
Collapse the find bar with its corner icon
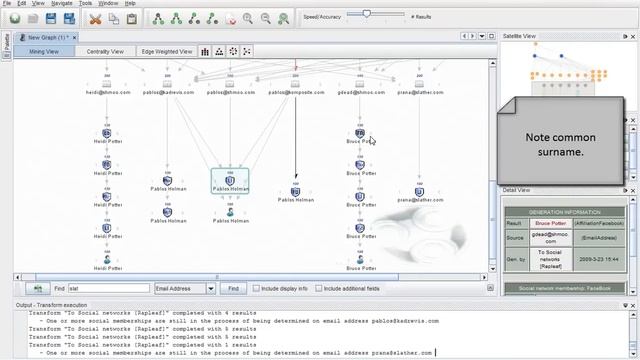[x=490, y=288]
